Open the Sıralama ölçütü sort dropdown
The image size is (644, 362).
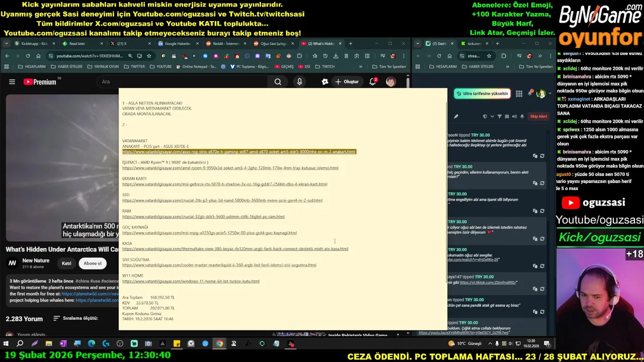pos(75,318)
